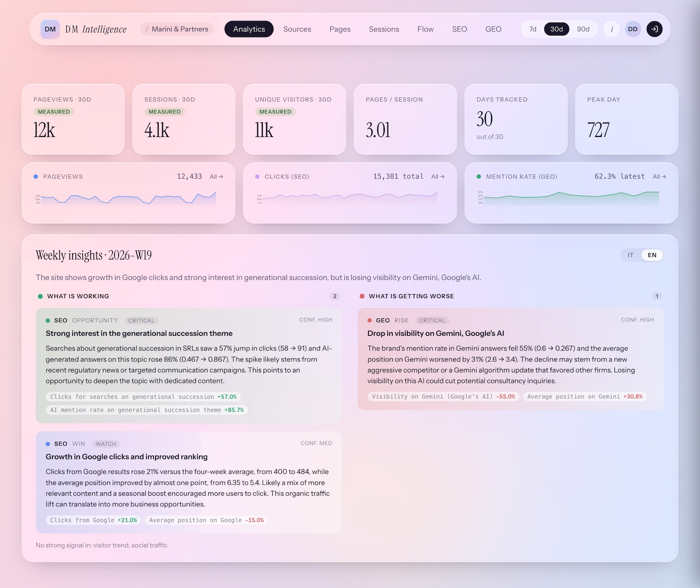
Task: Select the 7d time range
Action: tap(533, 29)
